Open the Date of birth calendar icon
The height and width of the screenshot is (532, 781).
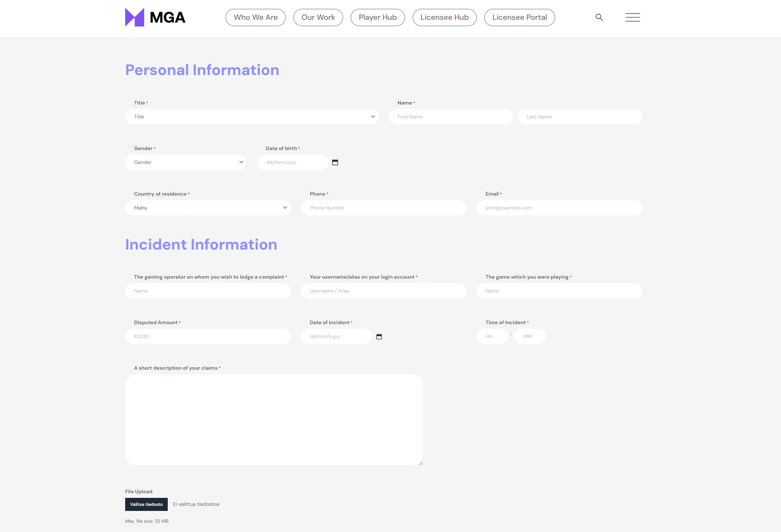335,162
